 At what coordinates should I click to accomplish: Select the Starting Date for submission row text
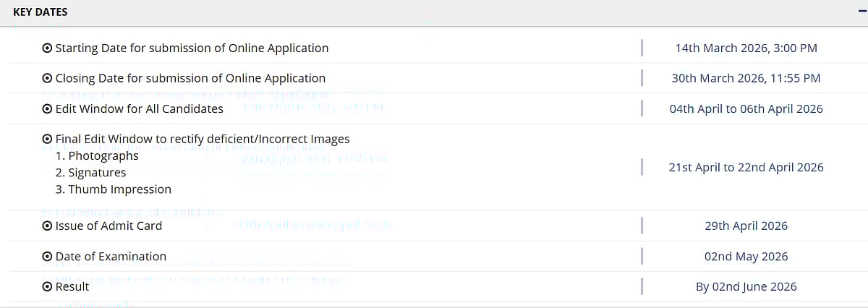pos(192,48)
